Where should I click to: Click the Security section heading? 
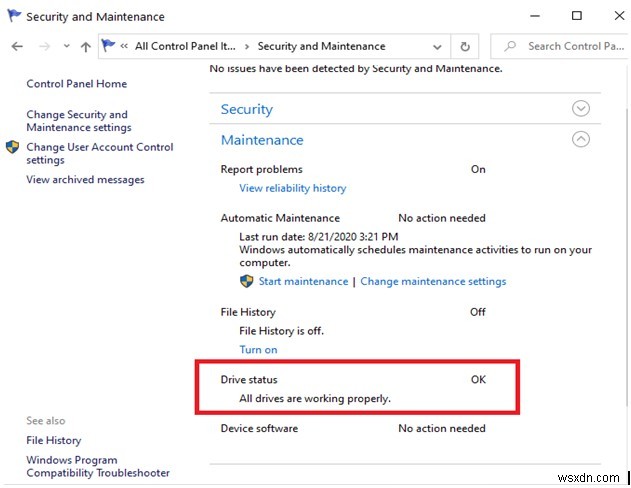pyautogui.click(x=247, y=109)
